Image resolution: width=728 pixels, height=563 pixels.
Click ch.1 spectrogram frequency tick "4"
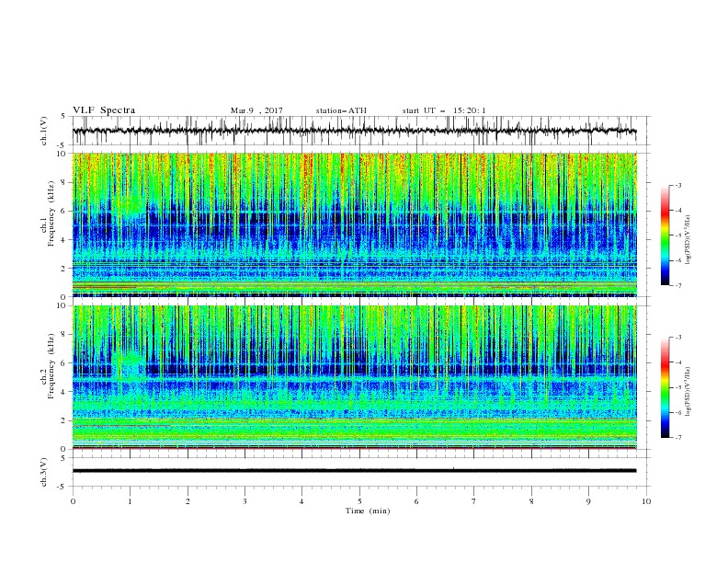pyautogui.click(x=65, y=240)
